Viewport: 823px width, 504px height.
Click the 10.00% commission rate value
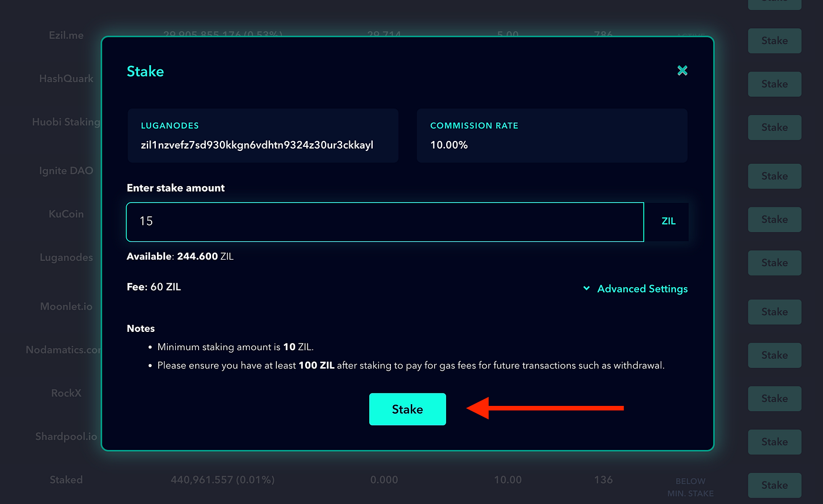coord(449,145)
